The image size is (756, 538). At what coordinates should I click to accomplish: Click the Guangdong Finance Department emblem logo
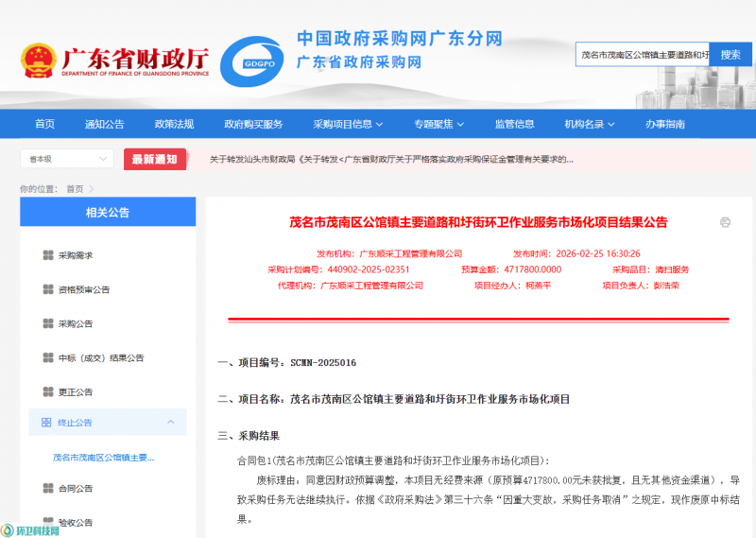pyautogui.click(x=38, y=61)
